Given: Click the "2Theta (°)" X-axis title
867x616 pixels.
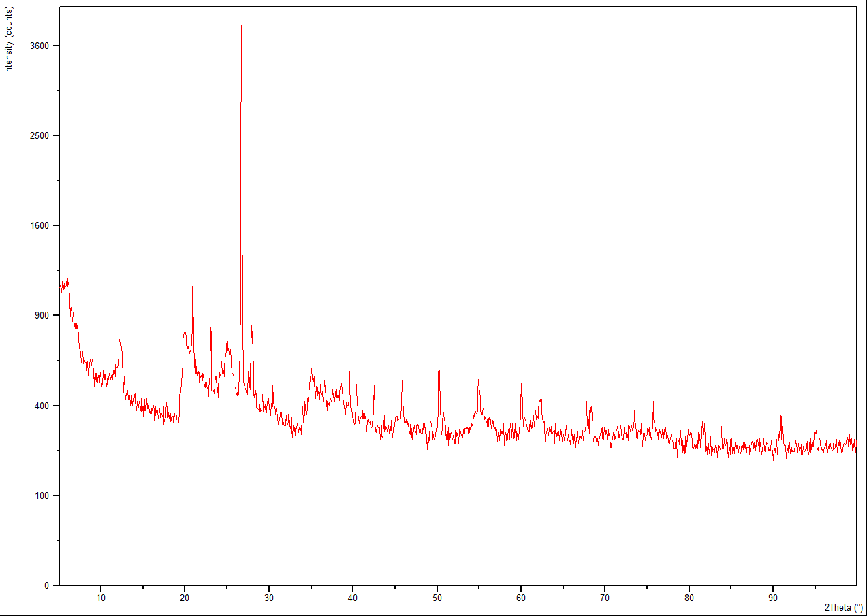Looking at the screenshot, I should tap(843, 606).
